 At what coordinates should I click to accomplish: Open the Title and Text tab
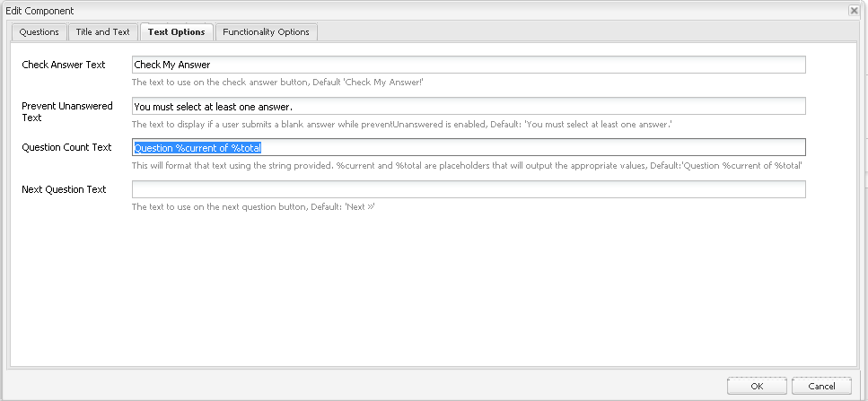click(x=103, y=32)
